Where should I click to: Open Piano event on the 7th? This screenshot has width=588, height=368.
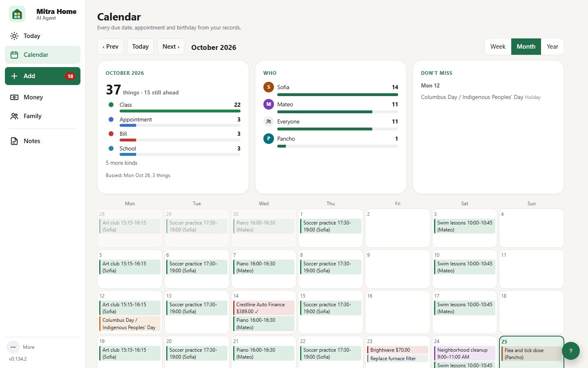tap(264, 267)
